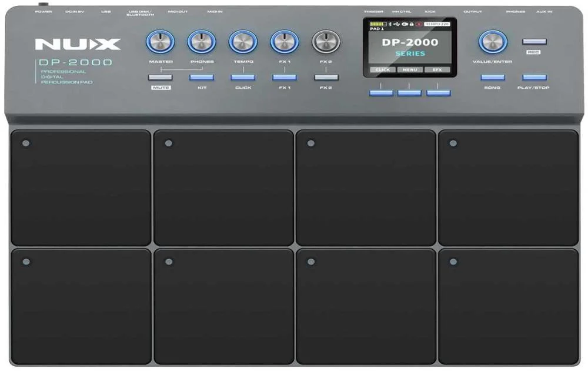Select EFX on the display screen
Screen dimensions: 588x372
click(x=437, y=70)
